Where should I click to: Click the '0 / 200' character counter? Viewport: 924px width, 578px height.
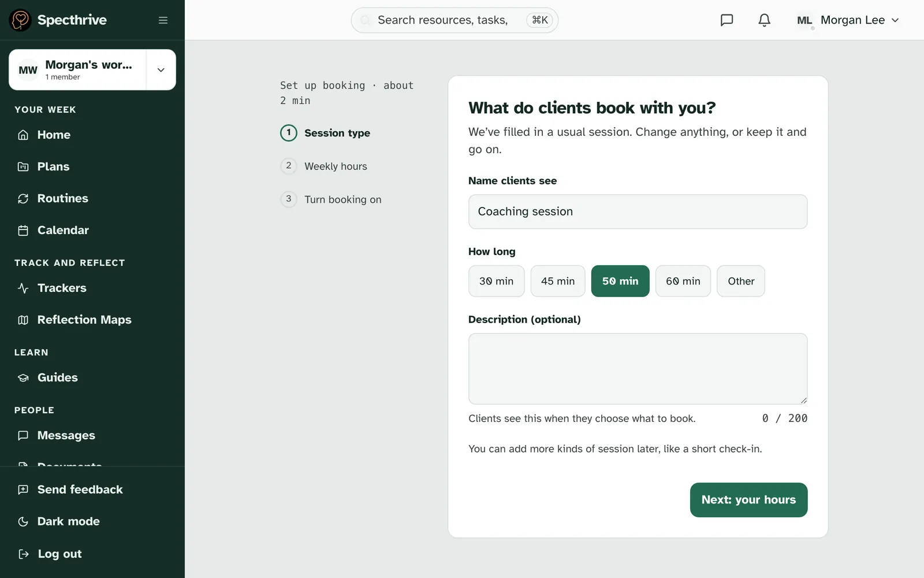pos(784,418)
